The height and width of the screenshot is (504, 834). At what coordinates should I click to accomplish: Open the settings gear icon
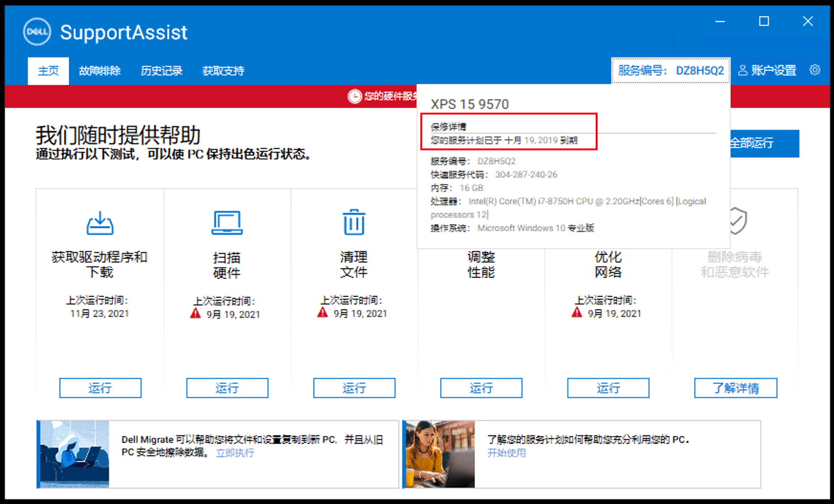point(815,70)
